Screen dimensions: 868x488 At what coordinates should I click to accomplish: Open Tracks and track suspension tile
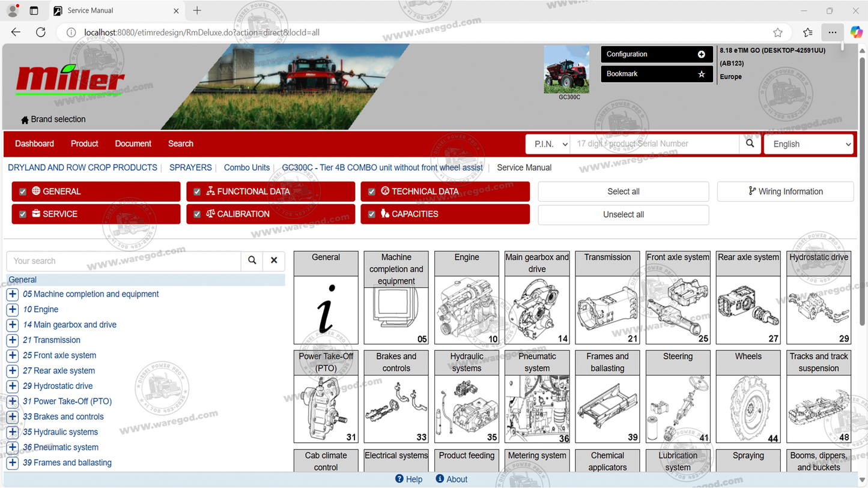[819, 397]
